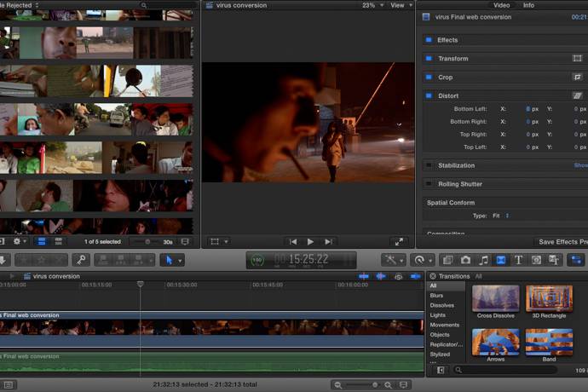The height and width of the screenshot is (392, 588).
Task: Open the browser action gear menu
Action: (x=17, y=241)
